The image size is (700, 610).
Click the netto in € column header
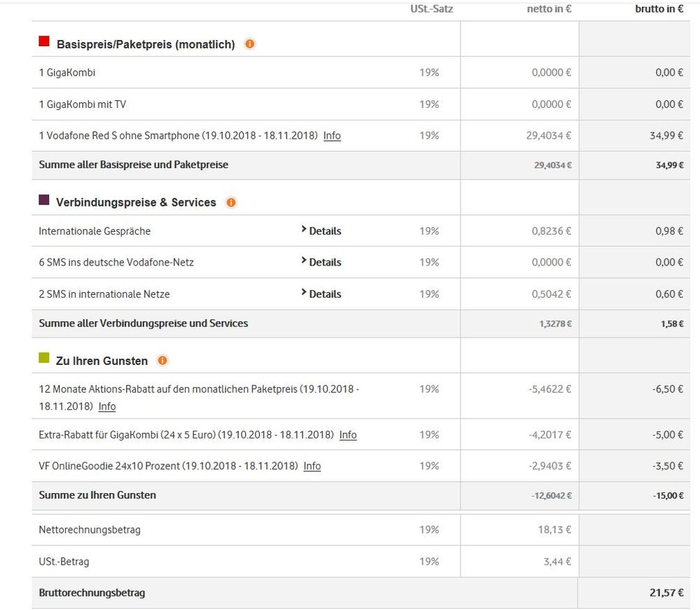tap(549, 9)
